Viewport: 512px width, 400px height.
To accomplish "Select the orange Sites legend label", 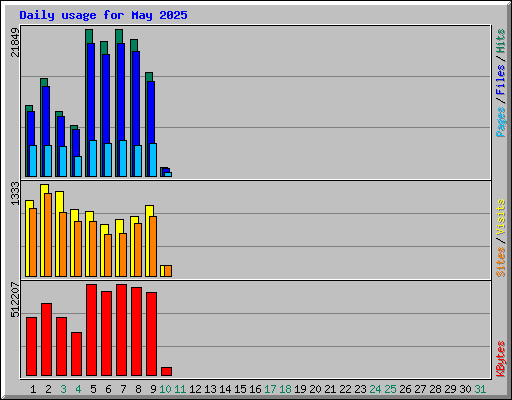I will [500, 262].
